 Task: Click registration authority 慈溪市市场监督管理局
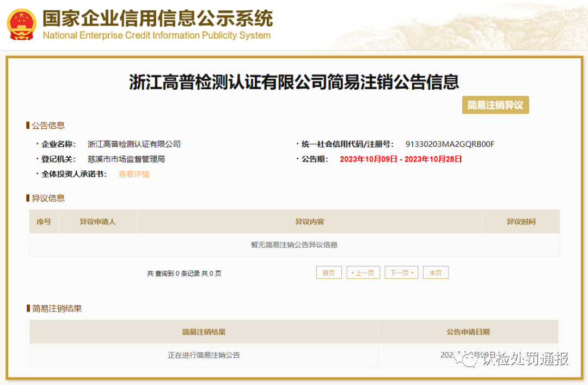pyautogui.click(x=126, y=159)
